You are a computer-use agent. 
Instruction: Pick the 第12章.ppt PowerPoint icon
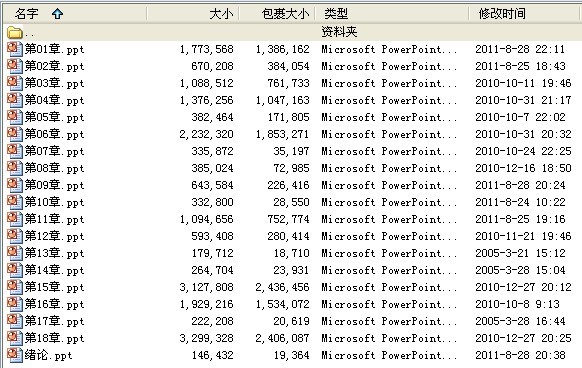point(14,236)
